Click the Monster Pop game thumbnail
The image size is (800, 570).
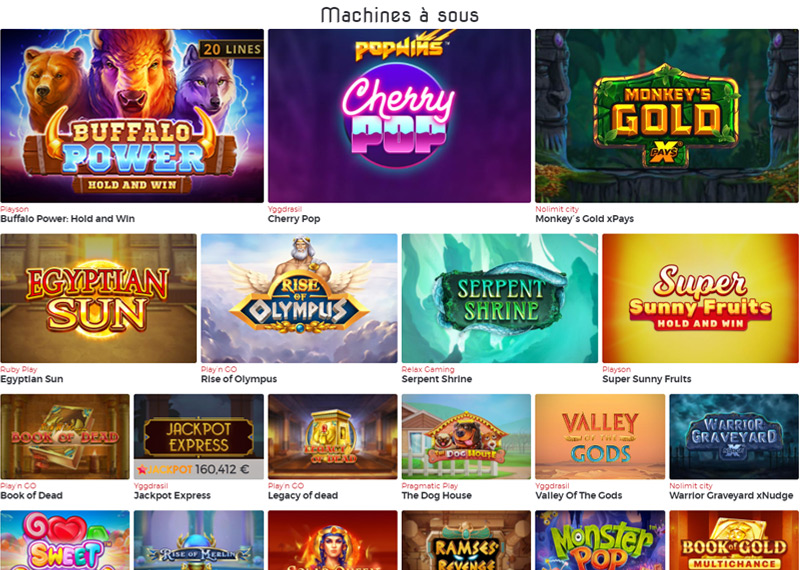pyautogui.click(x=600, y=540)
